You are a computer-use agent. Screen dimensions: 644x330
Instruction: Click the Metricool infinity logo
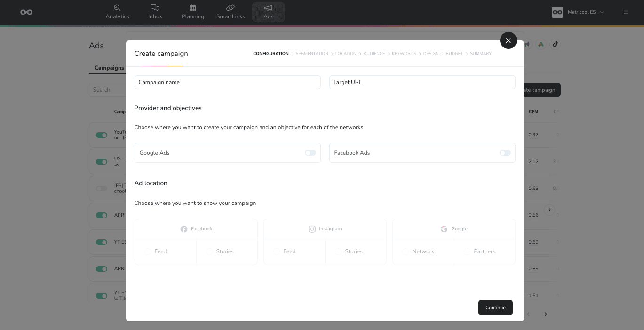click(x=26, y=12)
